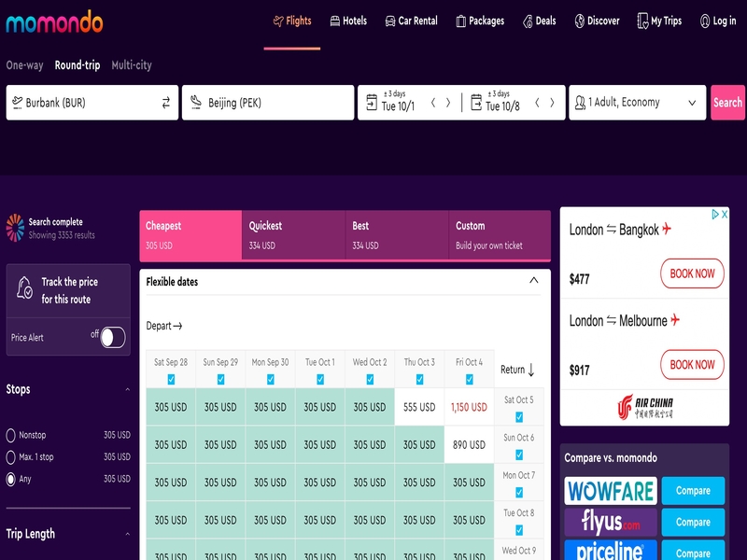This screenshot has height=560, width=747.
Task: Open the momondo home logo
Action: [x=54, y=21]
